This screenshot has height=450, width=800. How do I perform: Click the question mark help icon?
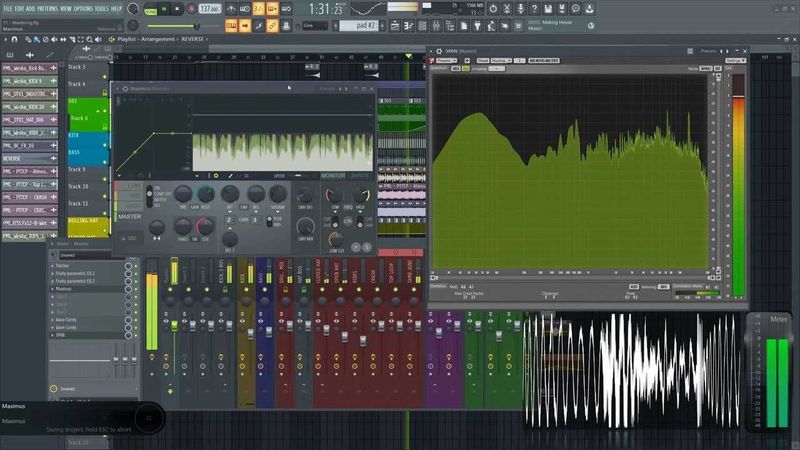pyautogui.click(x=534, y=9)
